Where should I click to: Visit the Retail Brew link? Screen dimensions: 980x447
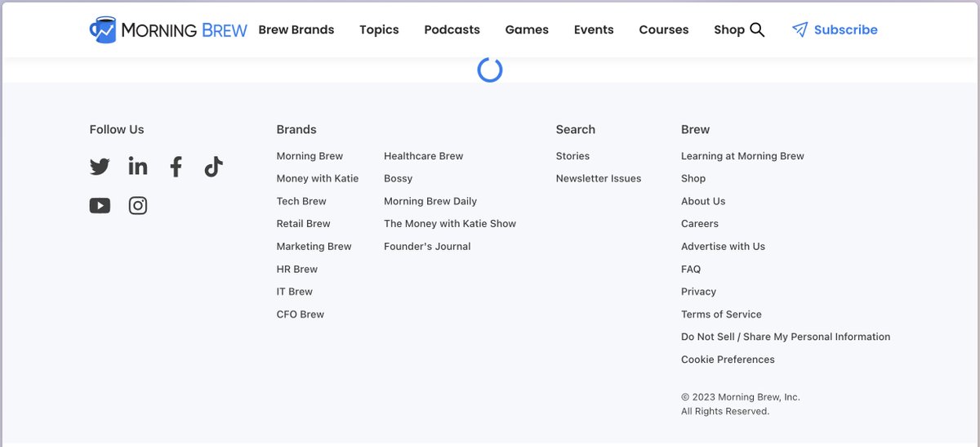304,223
